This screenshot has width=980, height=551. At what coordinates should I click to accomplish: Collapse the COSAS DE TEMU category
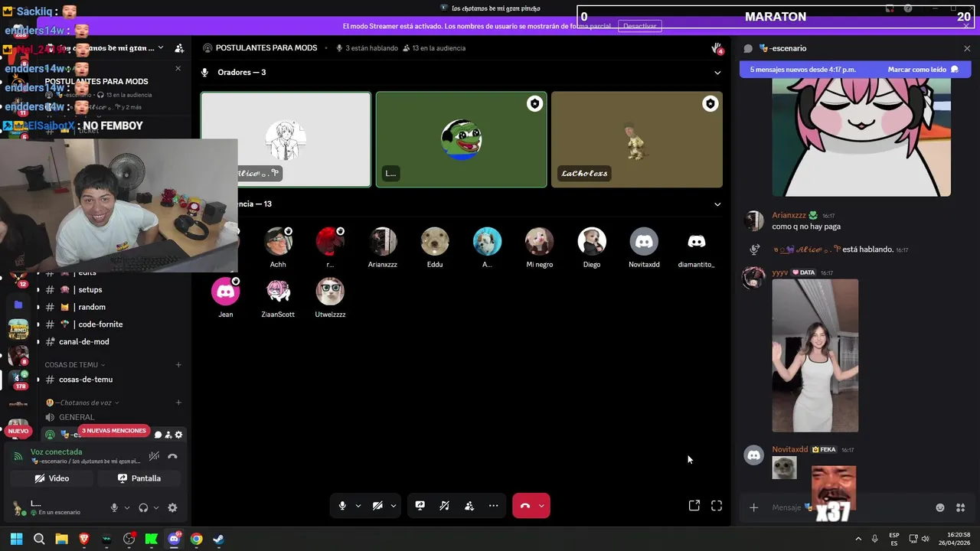click(75, 365)
